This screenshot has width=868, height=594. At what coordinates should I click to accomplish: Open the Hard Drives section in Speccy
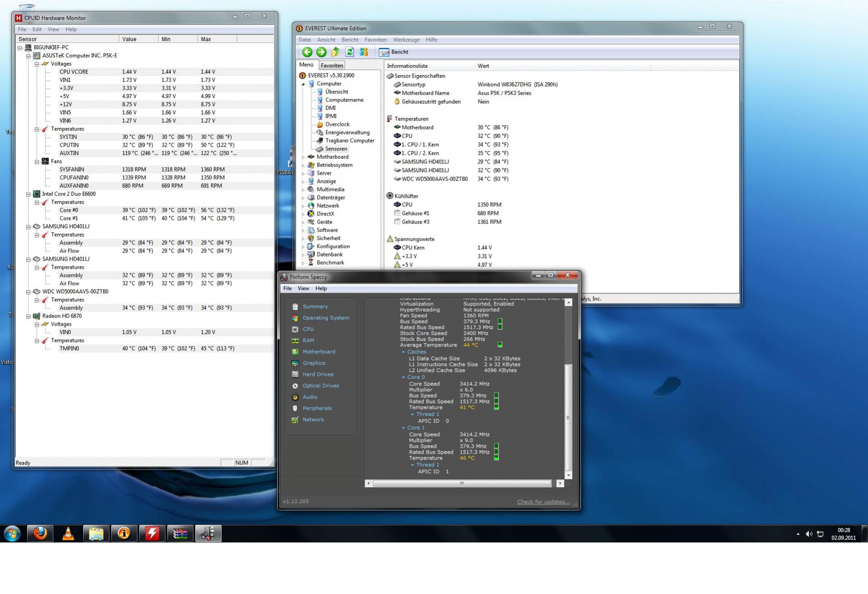point(318,375)
